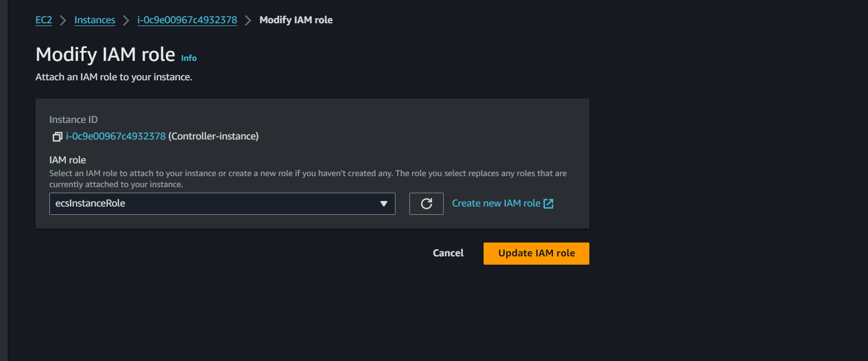Screen dimensions: 868x361
Task: Cancel the IAM role modification
Action: [448, 253]
